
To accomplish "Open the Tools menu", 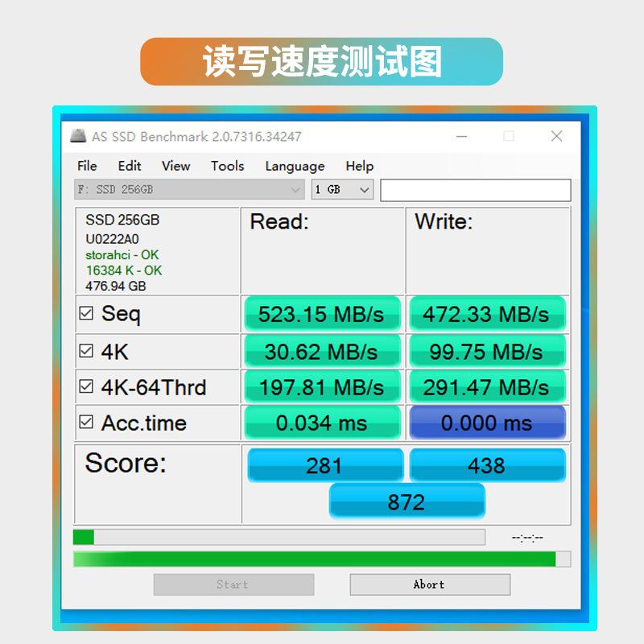I will (227, 166).
